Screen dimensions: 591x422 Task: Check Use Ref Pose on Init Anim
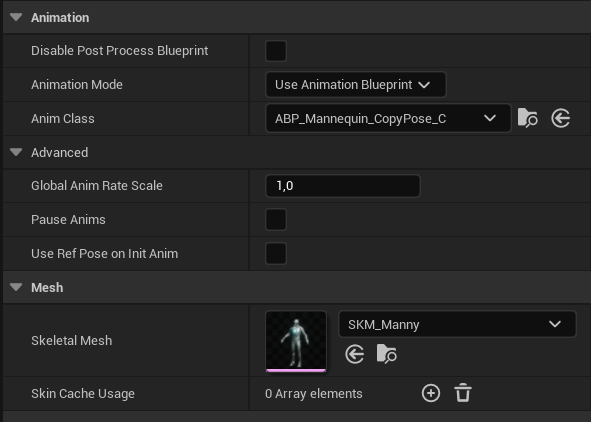(276, 254)
